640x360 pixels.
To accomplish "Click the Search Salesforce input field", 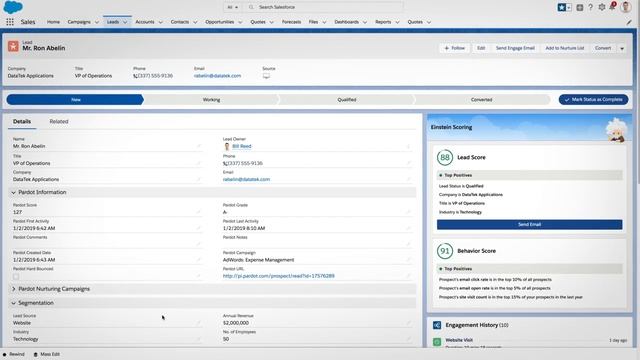I will click(x=324, y=7).
